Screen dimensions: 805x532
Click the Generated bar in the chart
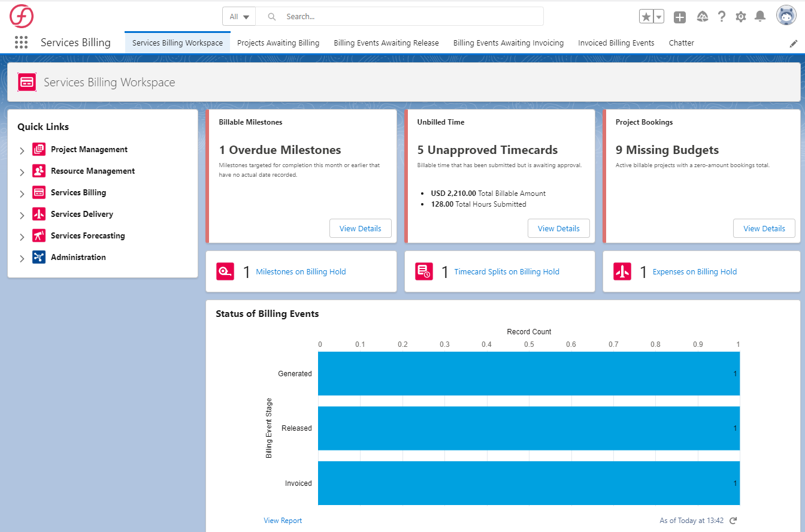tap(528, 373)
